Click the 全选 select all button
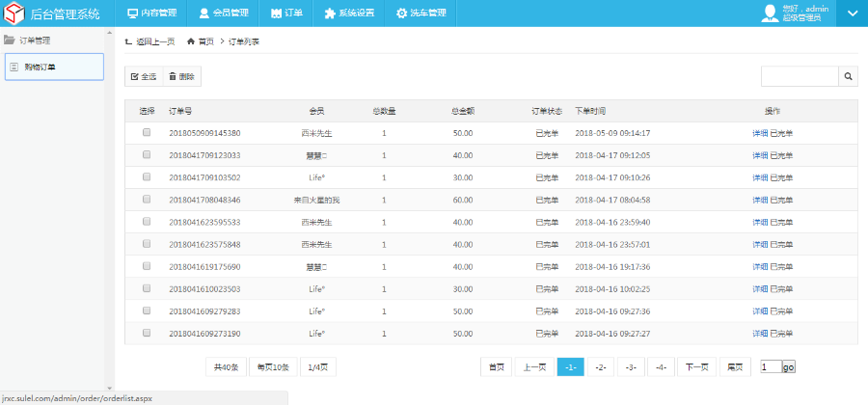 point(144,76)
